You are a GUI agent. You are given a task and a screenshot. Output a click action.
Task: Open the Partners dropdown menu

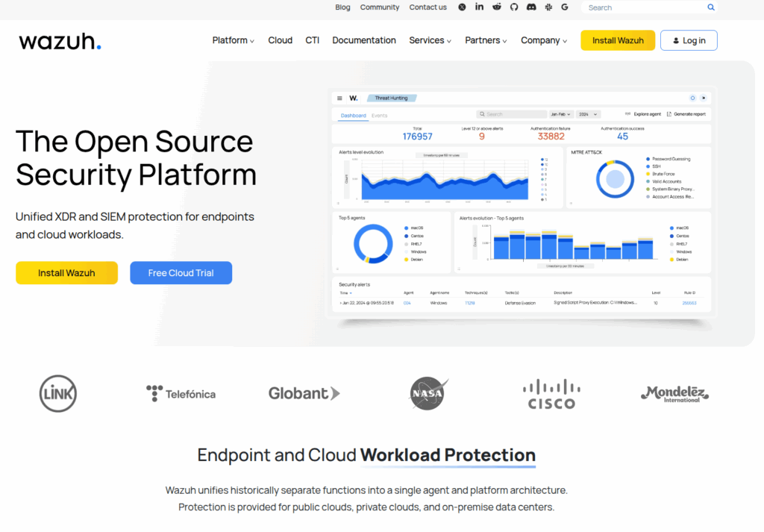[486, 40]
